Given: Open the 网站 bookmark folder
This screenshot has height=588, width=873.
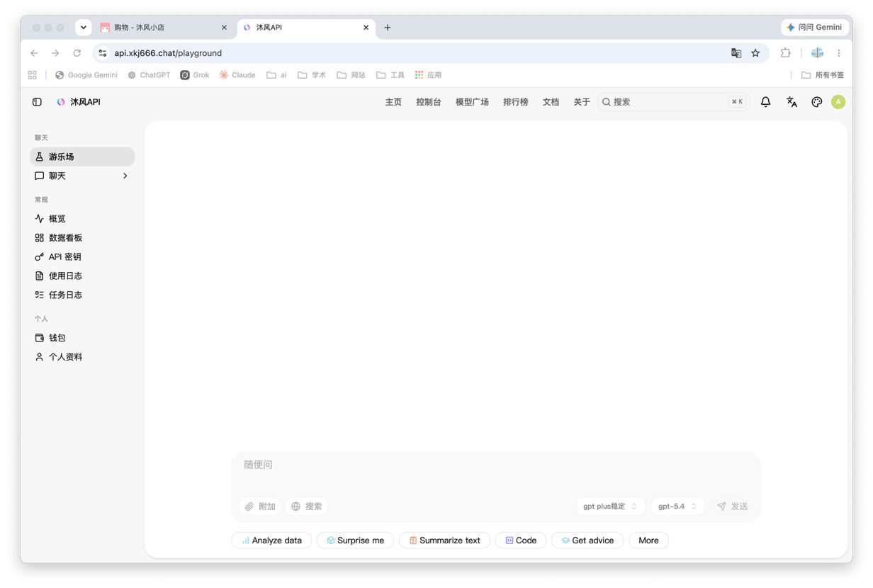Looking at the screenshot, I should pos(351,75).
